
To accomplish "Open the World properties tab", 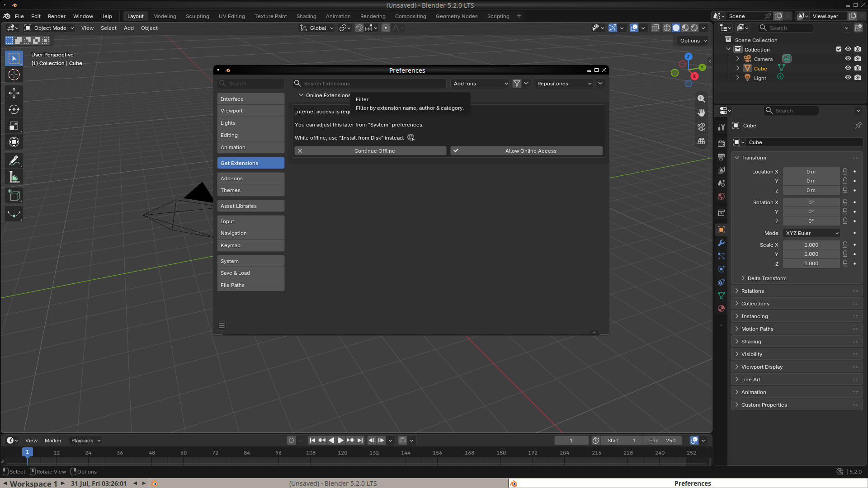I will (721, 196).
